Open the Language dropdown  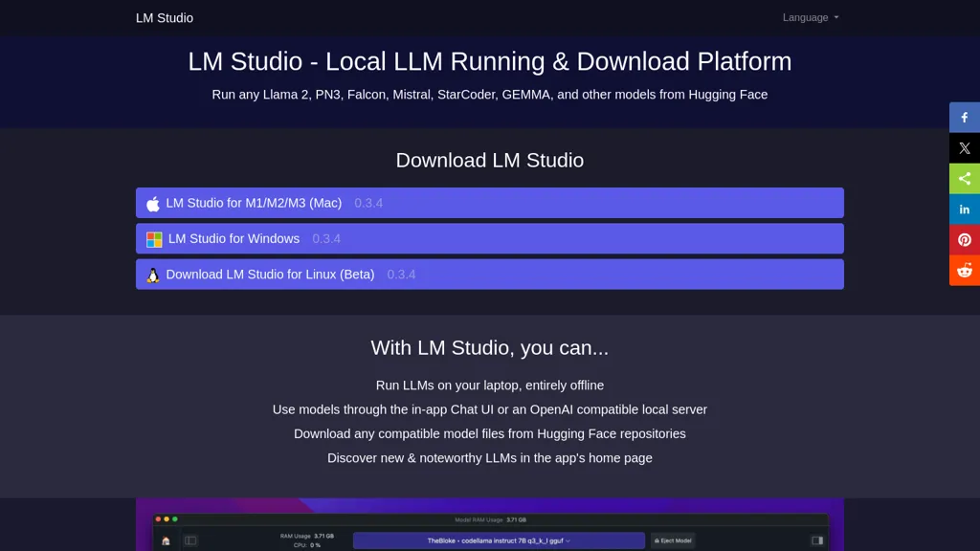[x=809, y=17]
